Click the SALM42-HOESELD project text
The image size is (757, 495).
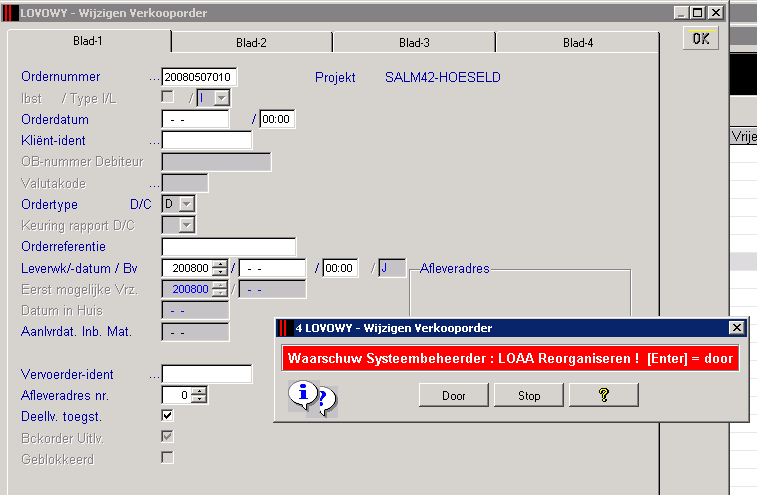point(443,77)
